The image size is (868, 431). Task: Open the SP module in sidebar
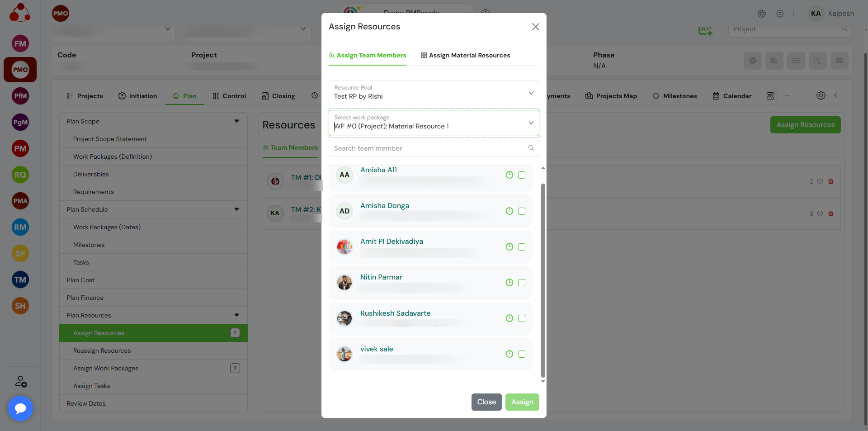pos(20,253)
